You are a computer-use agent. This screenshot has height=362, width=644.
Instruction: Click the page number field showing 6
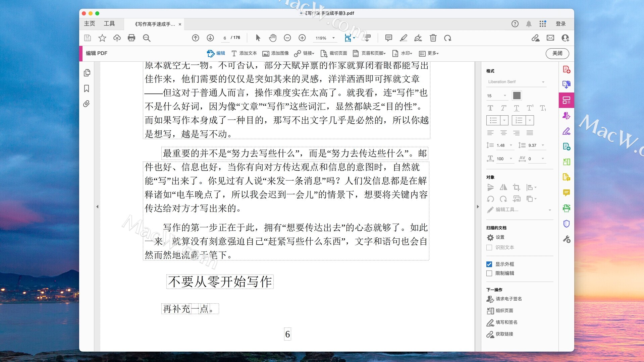(225, 38)
